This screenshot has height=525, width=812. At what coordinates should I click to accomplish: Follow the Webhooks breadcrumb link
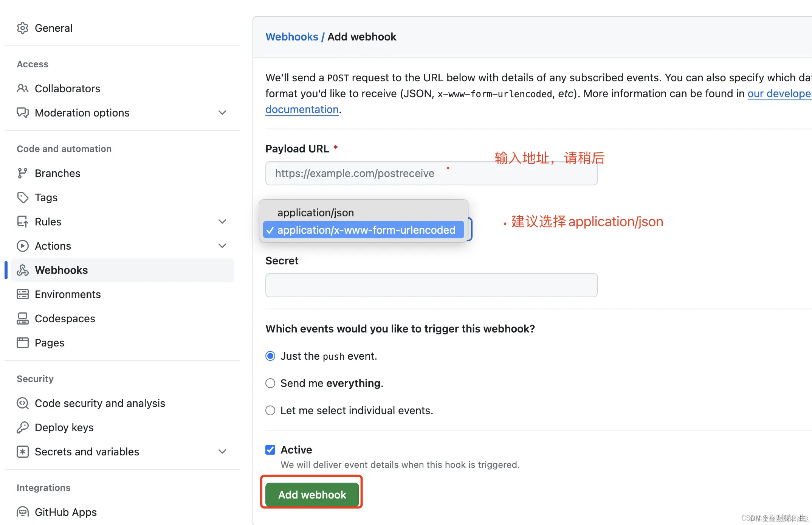pos(292,37)
